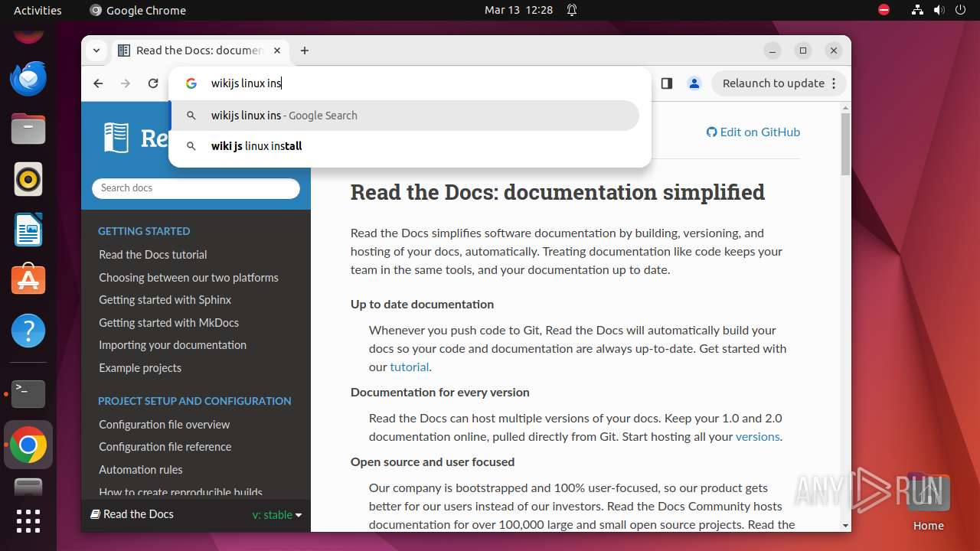Click 'Open source and user focused' heading
The height and width of the screenshot is (551, 980).
pyautogui.click(x=433, y=462)
